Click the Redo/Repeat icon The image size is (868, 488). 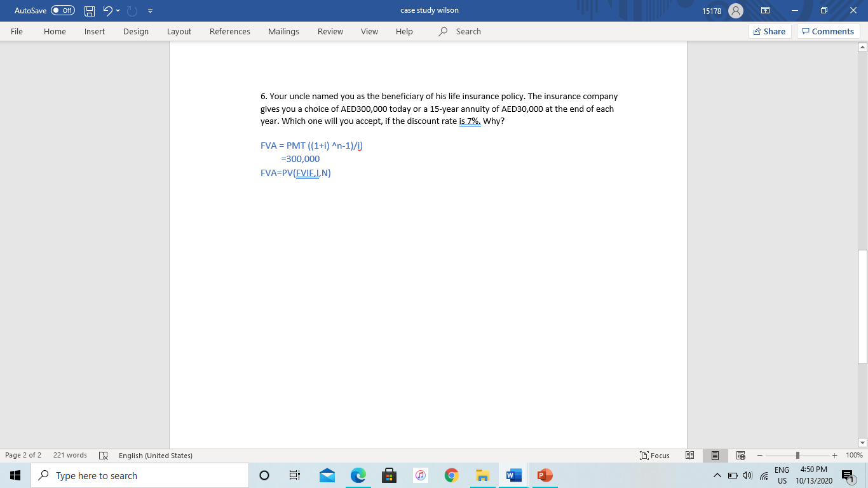(133, 10)
